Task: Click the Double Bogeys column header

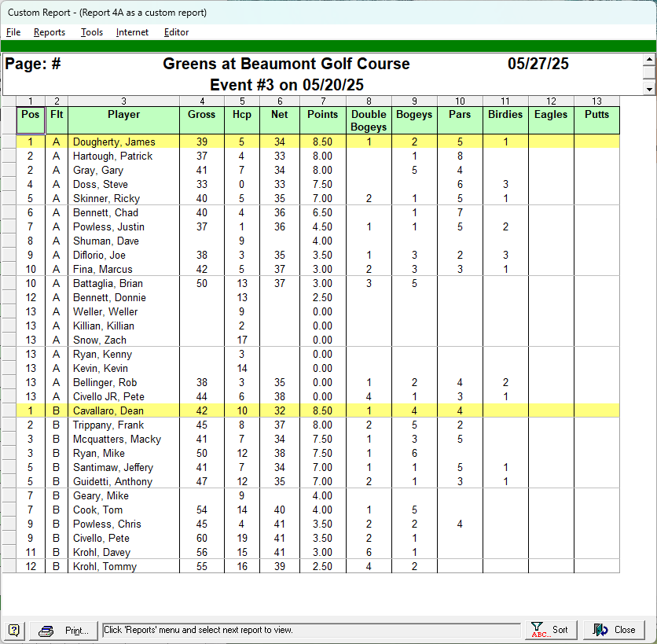Action: tap(369, 120)
